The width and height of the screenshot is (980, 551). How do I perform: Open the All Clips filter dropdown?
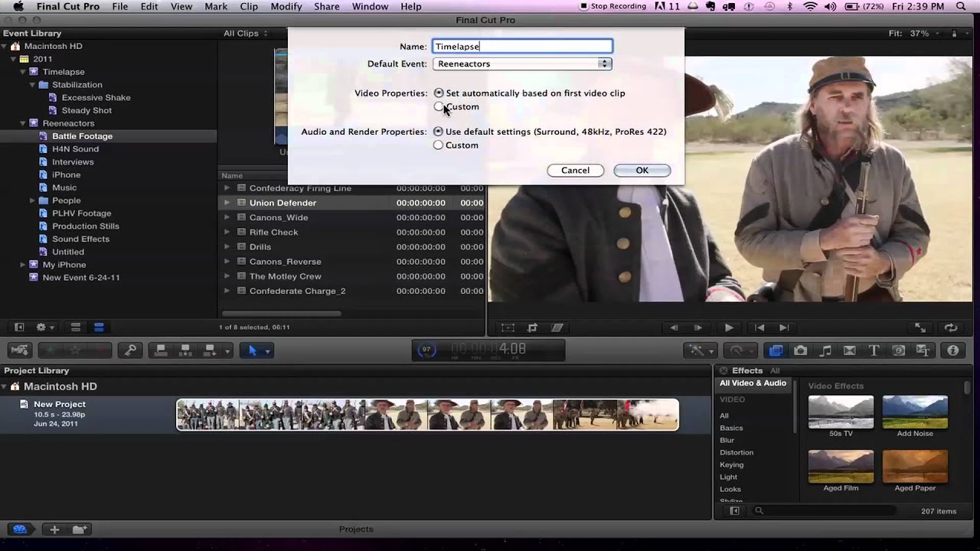[246, 33]
